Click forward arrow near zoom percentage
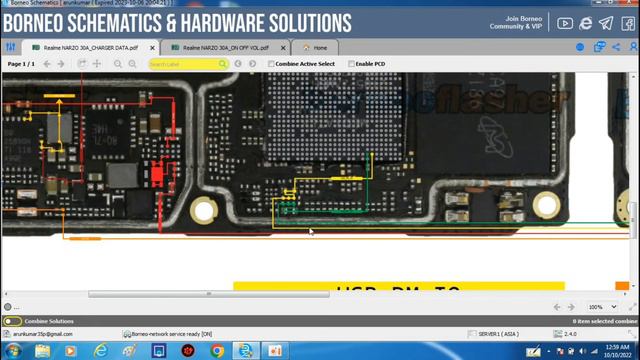This screenshot has height=360, width=640. 571,307
